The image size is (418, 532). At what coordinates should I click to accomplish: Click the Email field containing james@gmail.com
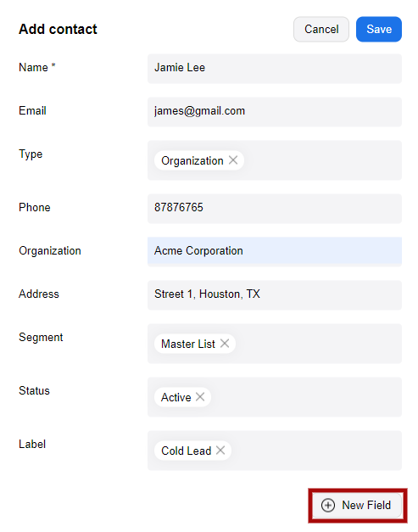tap(275, 112)
